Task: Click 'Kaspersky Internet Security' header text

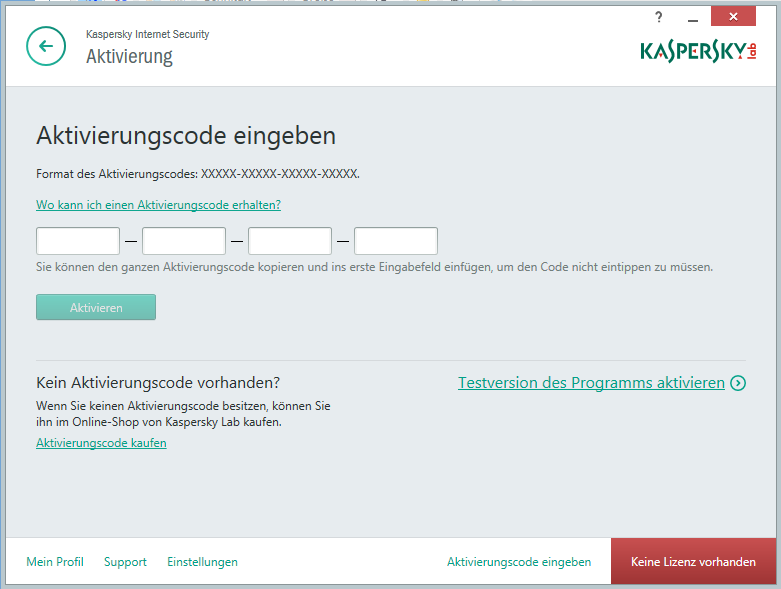Action: click(147, 34)
